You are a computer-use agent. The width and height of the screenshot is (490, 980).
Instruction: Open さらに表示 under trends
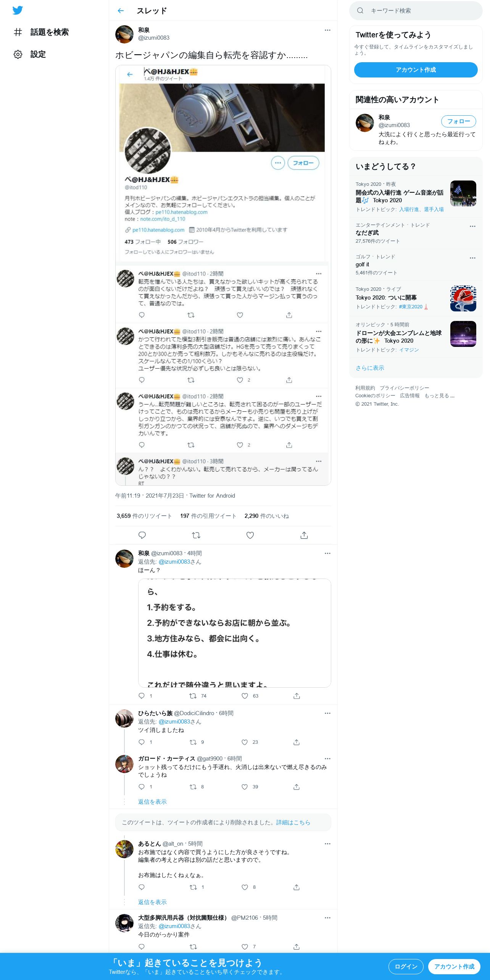click(370, 368)
